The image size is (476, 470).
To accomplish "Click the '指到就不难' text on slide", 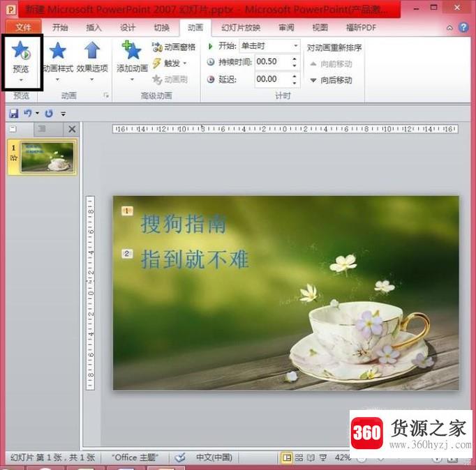I will 195,259.
